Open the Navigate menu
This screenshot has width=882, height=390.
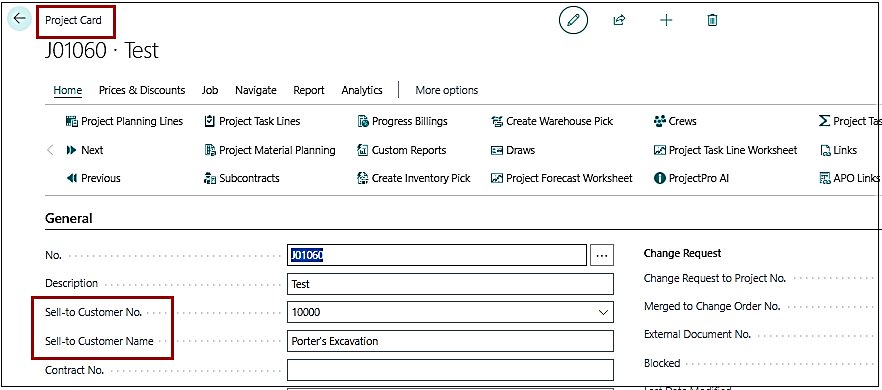click(x=256, y=90)
